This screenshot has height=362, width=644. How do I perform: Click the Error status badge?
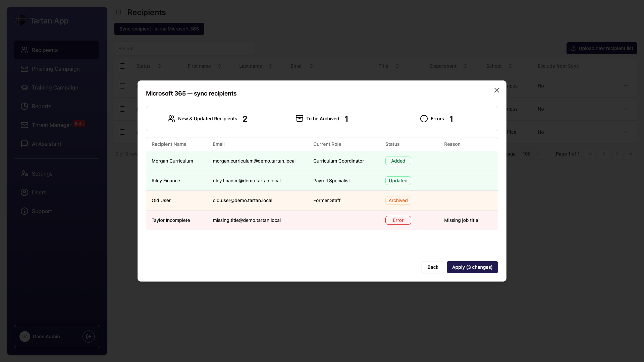tap(398, 220)
